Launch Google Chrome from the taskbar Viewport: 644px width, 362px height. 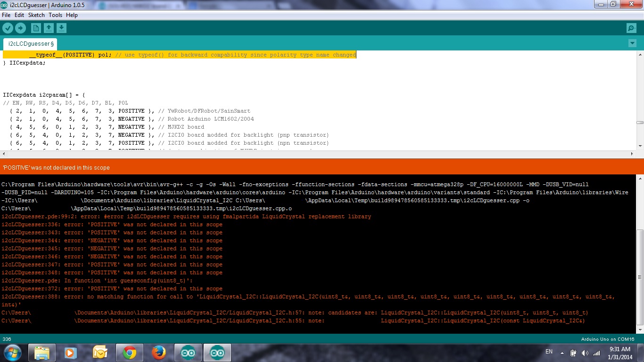(x=129, y=352)
